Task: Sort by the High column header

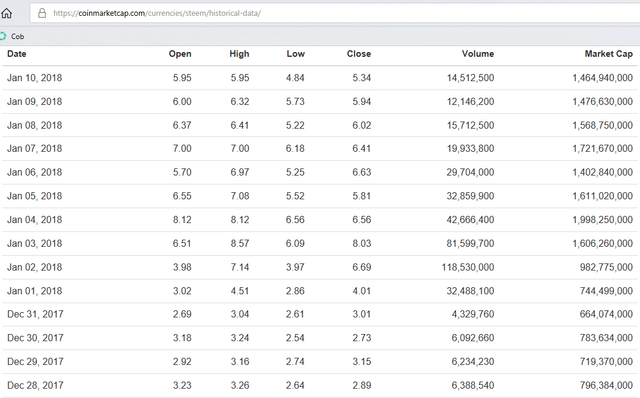Action: (239, 54)
